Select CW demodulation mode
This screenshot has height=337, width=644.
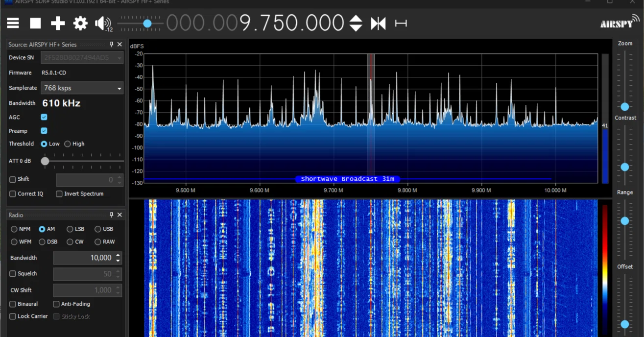tap(70, 242)
